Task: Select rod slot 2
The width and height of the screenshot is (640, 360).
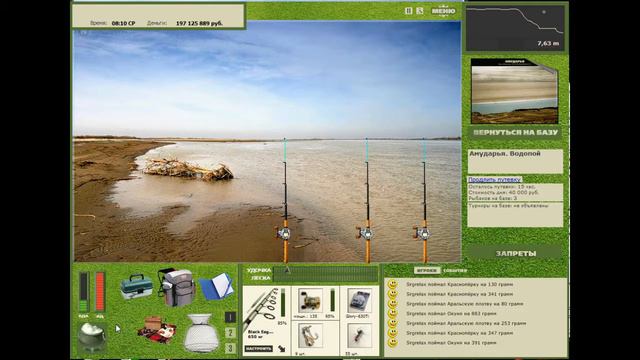Action: click(x=230, y=333)
